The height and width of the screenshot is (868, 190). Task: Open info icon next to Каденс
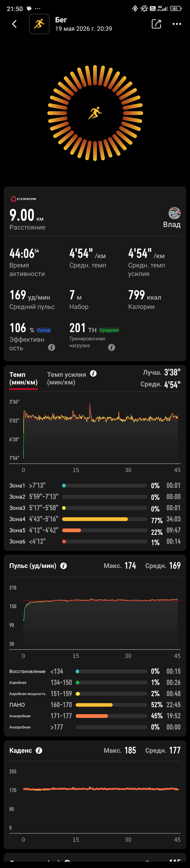pos(39,750)
